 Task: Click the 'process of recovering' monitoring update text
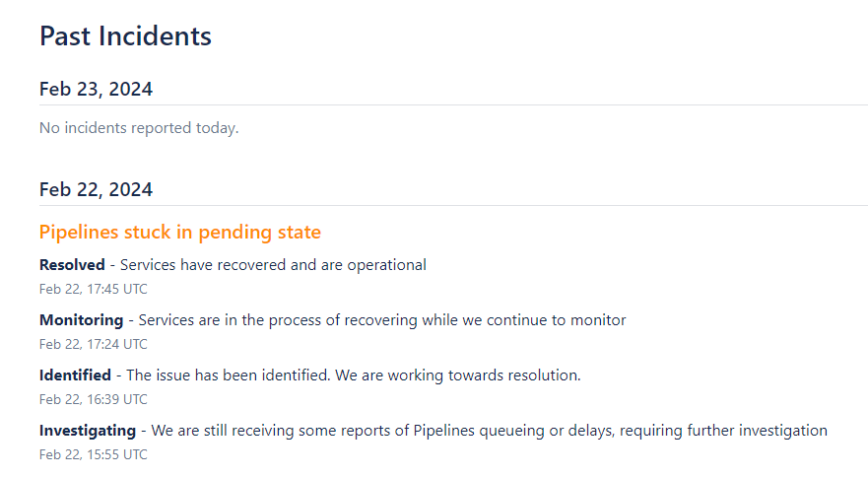point(343,320)
